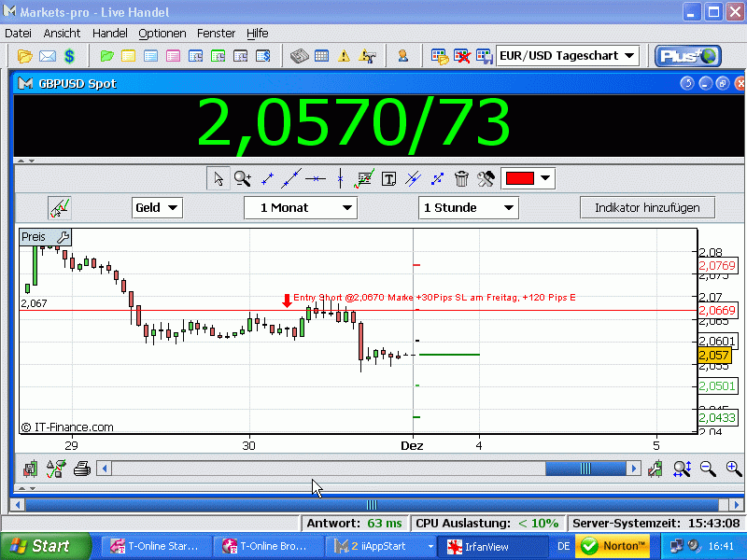Click the red entry short arrow marker
747x560 pixels.
coord(287,301)
